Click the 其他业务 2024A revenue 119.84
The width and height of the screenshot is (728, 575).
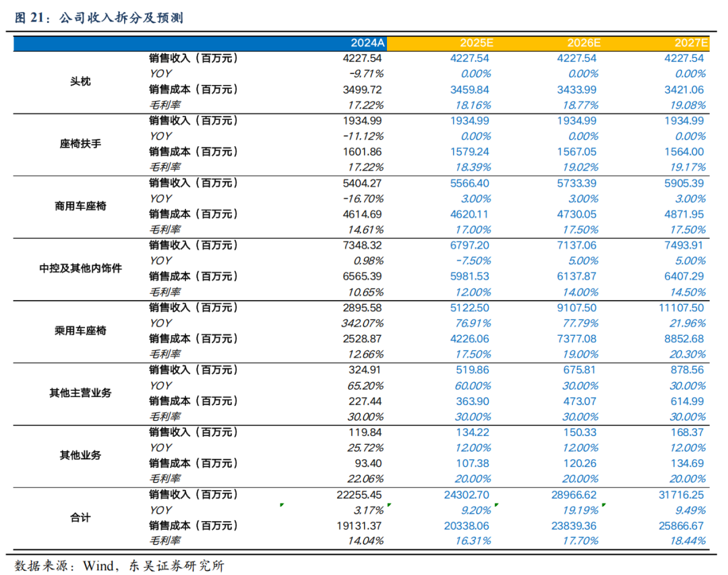[365, 432]
